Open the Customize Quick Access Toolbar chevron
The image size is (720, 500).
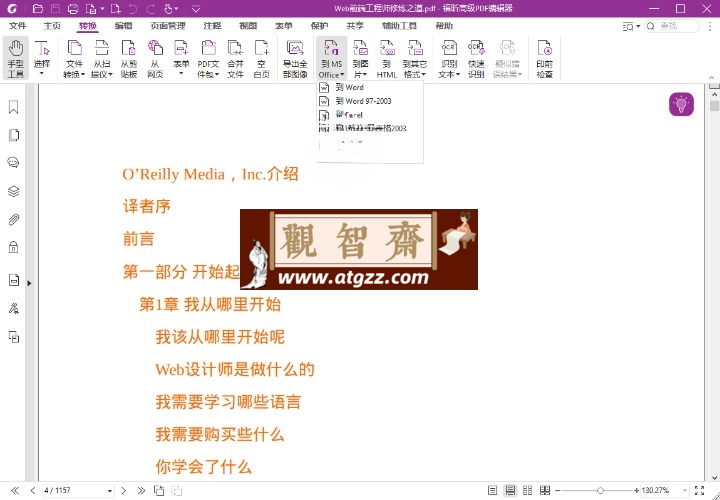tap(196, 9)
